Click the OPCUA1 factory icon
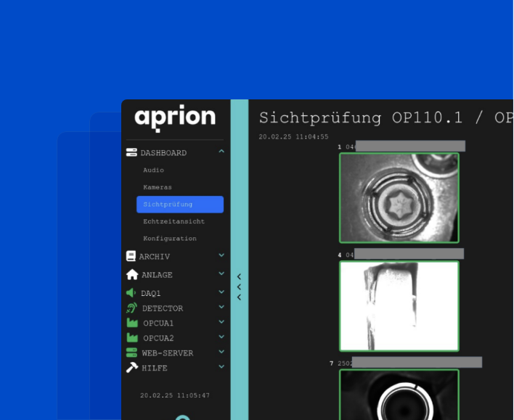514x420 pixels. click(132, 323)
